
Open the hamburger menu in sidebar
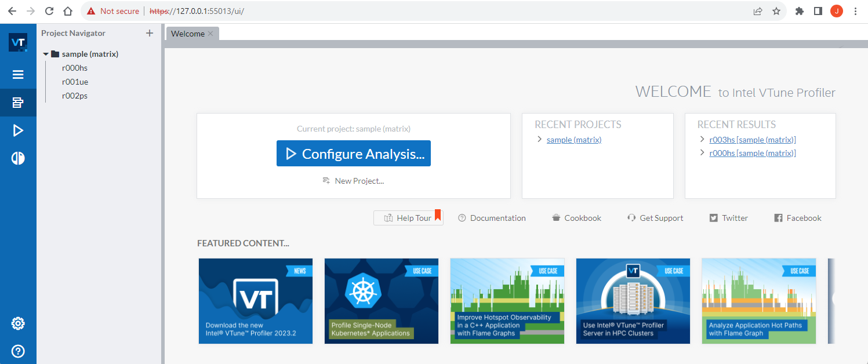pyautogui.click(x=18, y=74)
